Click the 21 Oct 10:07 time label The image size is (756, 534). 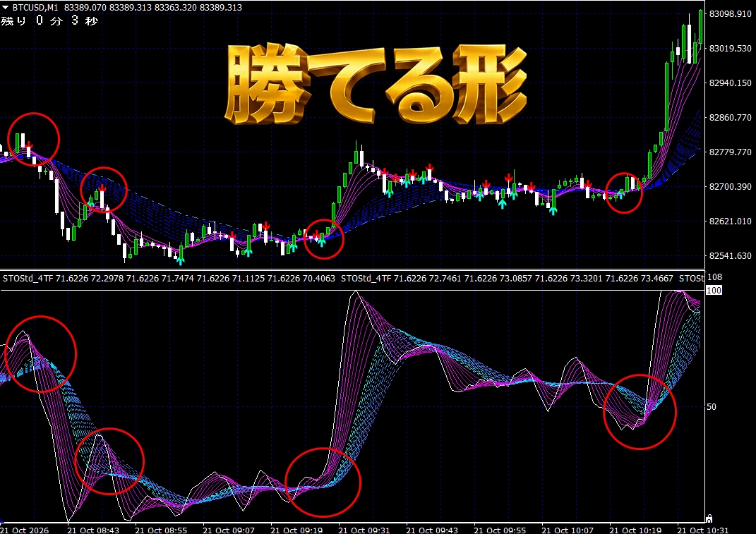click(568, 530)
